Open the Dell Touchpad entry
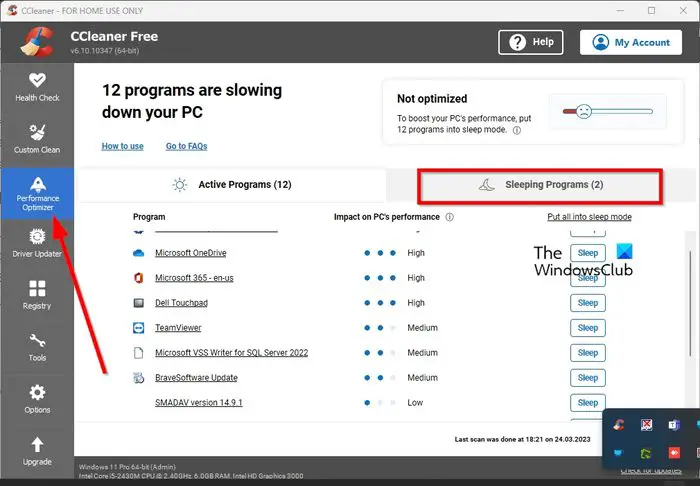Screen dimensions: 700x486 (181, 303)
